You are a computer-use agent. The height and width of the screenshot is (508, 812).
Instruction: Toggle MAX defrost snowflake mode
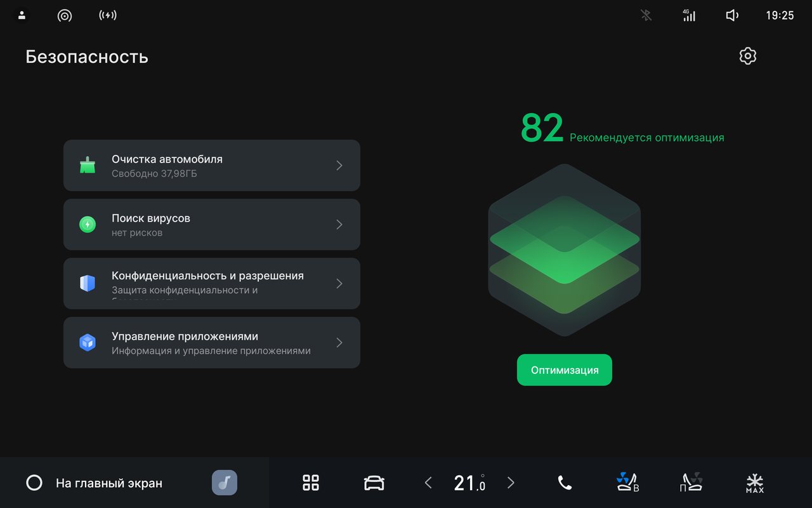pos(755,483)
